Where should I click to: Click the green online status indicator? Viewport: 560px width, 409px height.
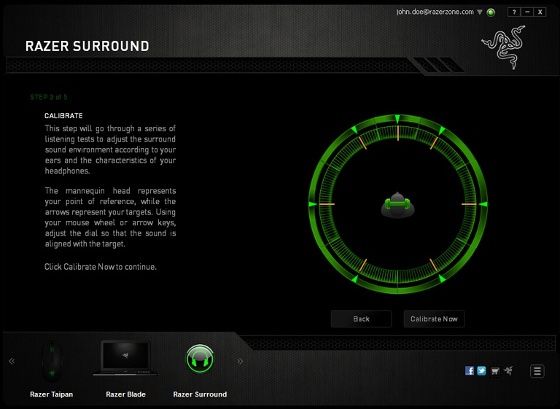pyautogui.click(x=491, y=13)
